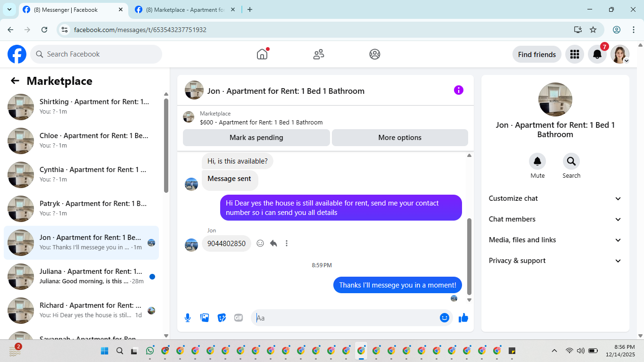Open Patryk apartment conversation
The height and width of the screenshot is (362, 644).
pyautogui.click(x=81, y=208)
